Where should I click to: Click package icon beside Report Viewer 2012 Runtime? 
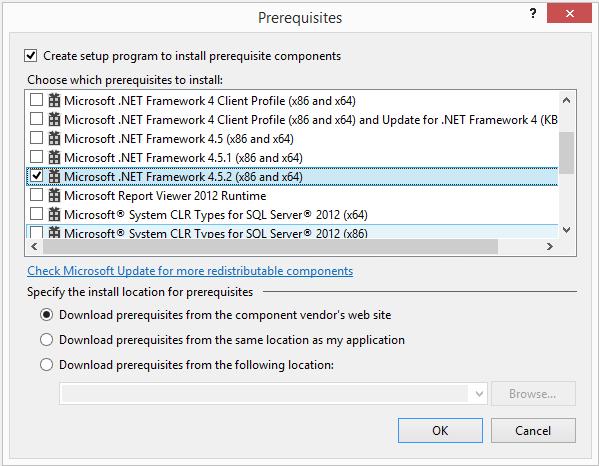click(54, 196)
